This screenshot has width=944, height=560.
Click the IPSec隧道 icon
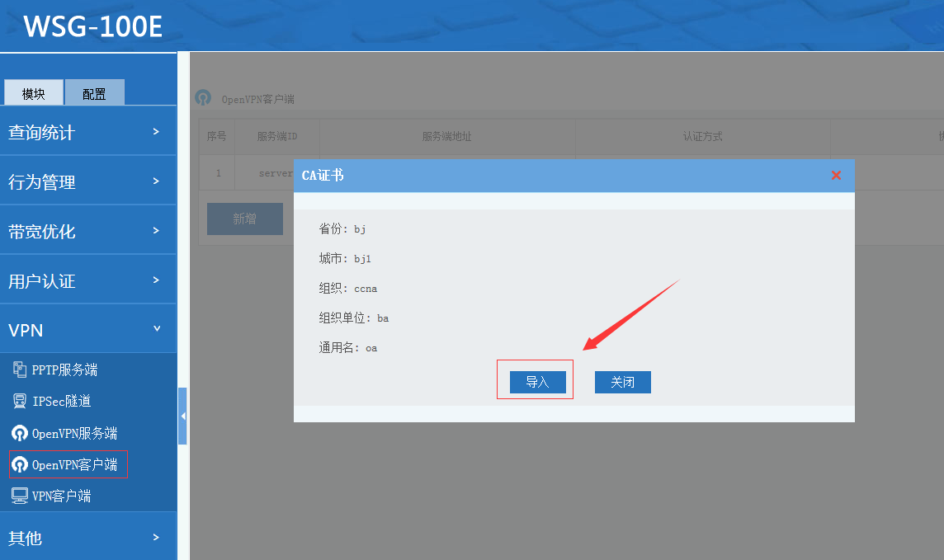tap(20, 401)
